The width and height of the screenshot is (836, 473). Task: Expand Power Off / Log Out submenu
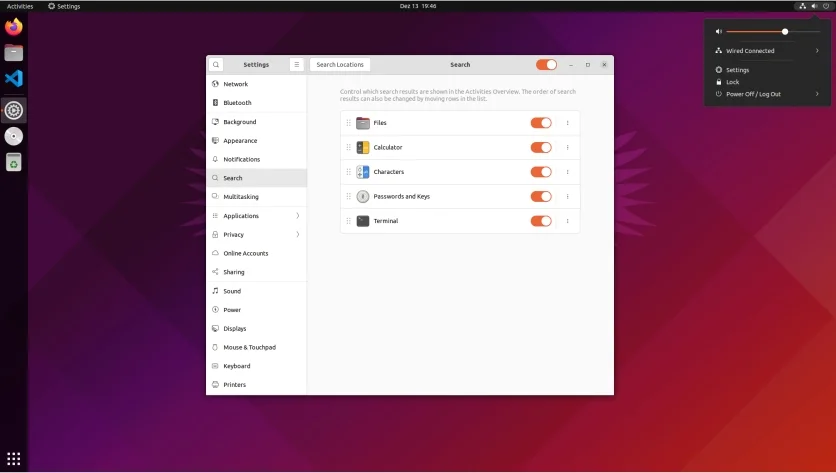(817, 94)
